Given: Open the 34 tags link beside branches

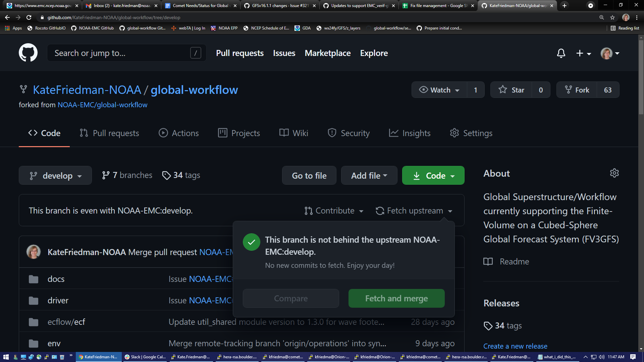Looking at the screenshot, I should 181,175.
